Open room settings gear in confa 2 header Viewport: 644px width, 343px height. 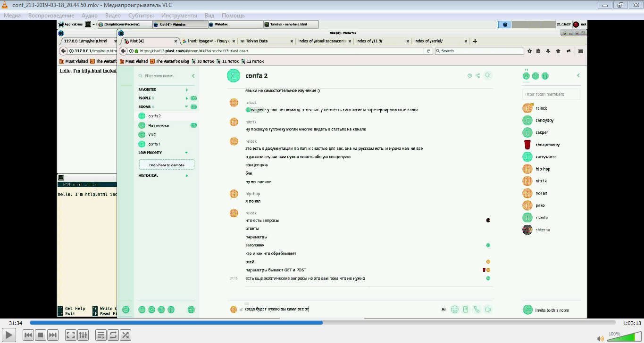pos(469,75)
